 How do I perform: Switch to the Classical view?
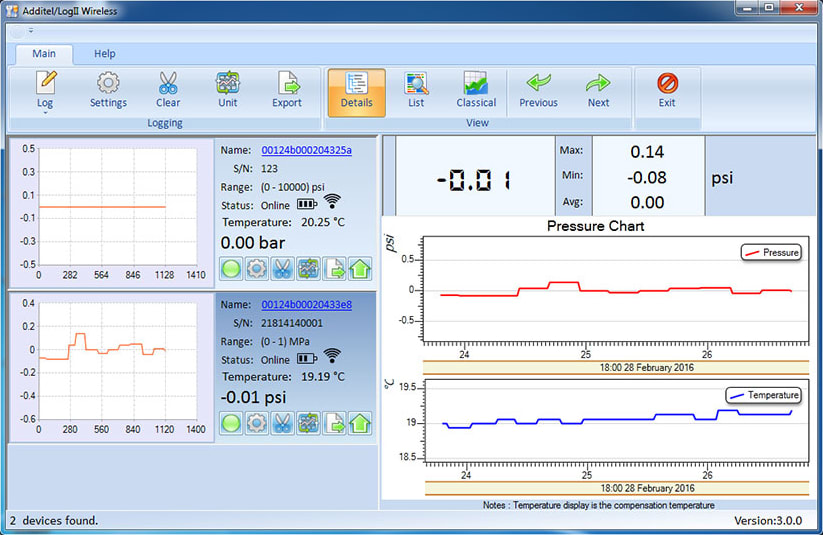click(476, 90)
